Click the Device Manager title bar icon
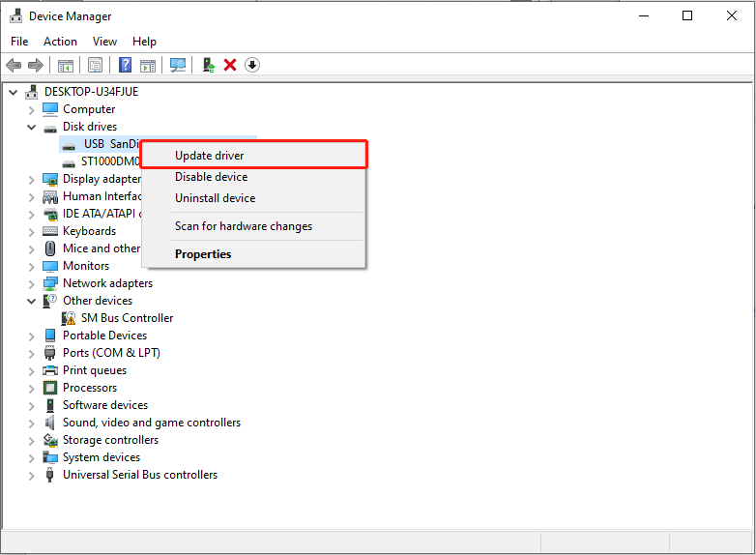756x555 pixels. (x=15, y=15)
